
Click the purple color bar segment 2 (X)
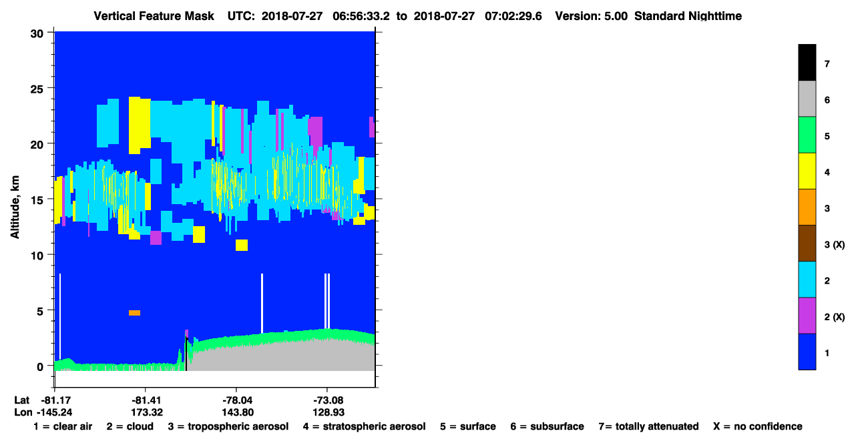coord(807,315)
